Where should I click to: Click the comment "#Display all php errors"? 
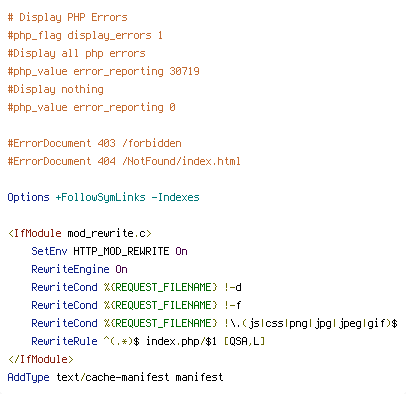pyautogui.click(x=77, y=53)
